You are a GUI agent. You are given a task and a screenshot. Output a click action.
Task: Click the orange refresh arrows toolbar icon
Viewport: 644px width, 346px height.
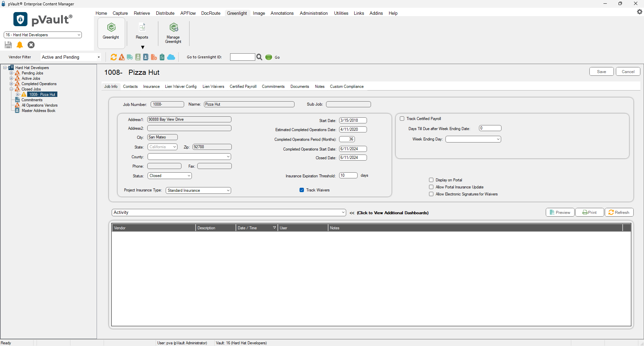pos(114,57)
